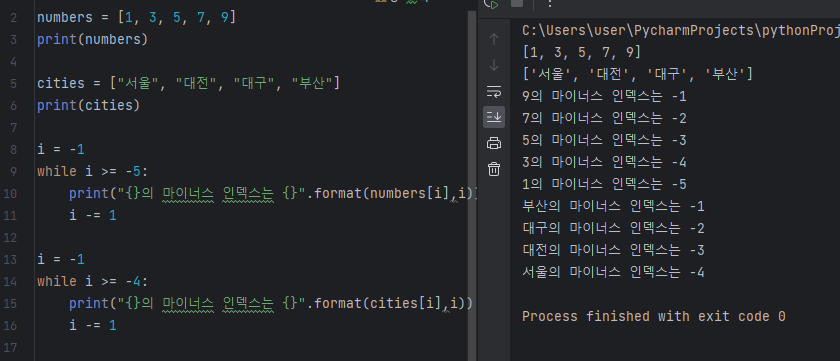This screenshot has width=840, height=361.
Task: Click output '3의 마이너스 인덱스는 -4'
Action: pyautogui.click(x=604, y=162)
